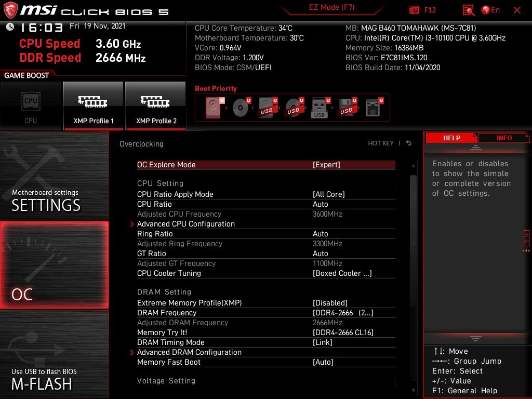Screen dimensions: 532x399
Task: Select the USB optical drive boot device icon
Action: 294,108
